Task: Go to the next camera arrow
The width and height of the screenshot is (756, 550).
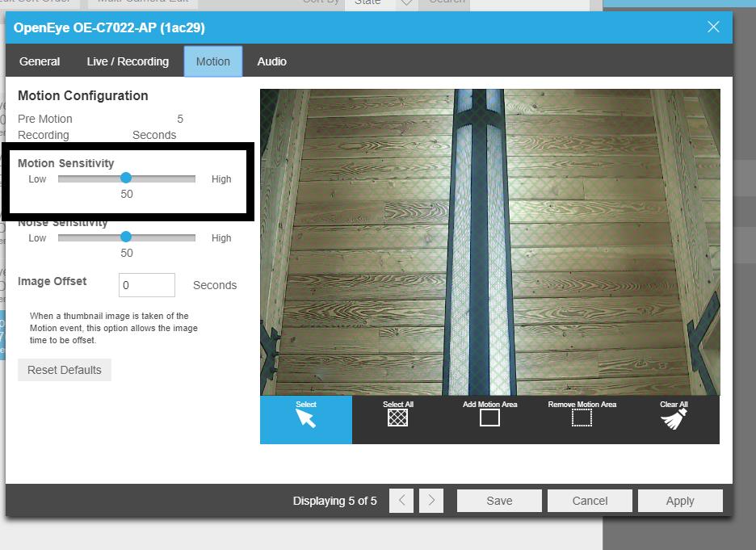Action: tap(431, 501)
